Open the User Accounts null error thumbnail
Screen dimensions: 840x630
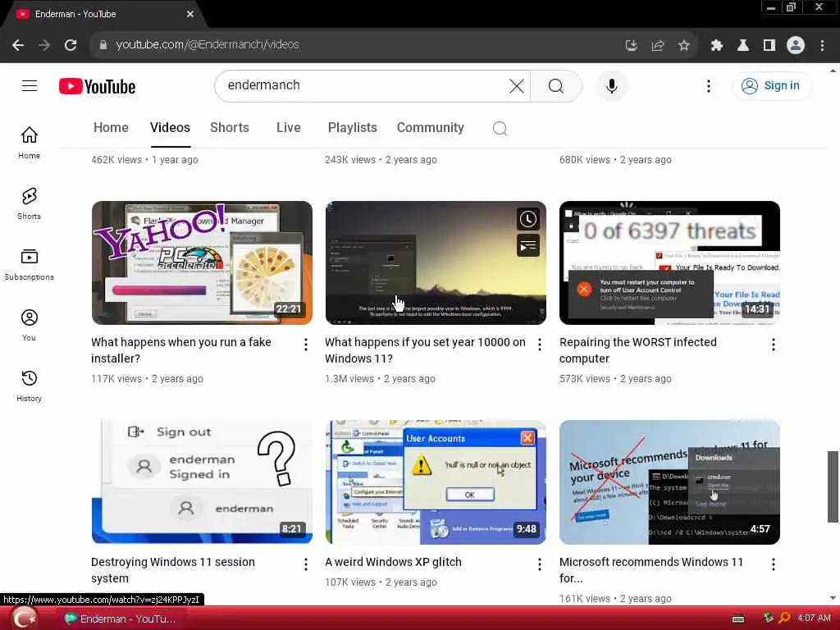[x=436, y=482]
